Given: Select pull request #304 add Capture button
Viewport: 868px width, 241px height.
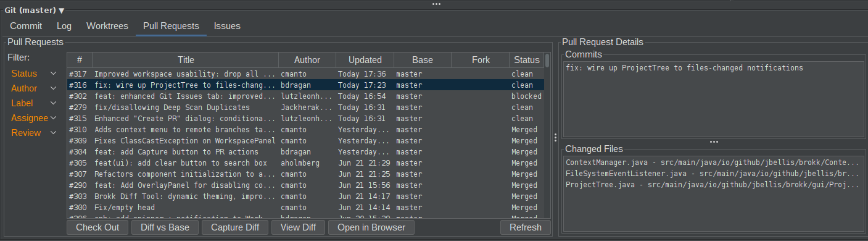Looking at the screenshot, I should [x=305, y=152].
